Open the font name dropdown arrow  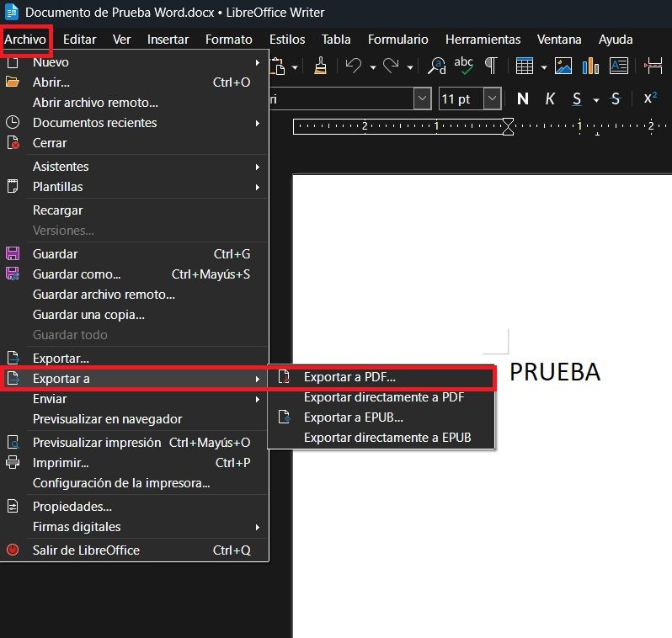coord(422,98)
